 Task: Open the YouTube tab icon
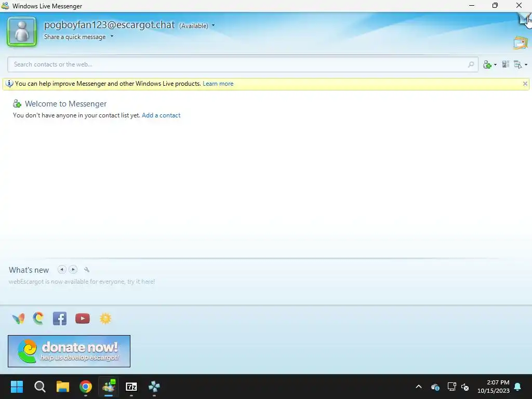tap(83, 318)
